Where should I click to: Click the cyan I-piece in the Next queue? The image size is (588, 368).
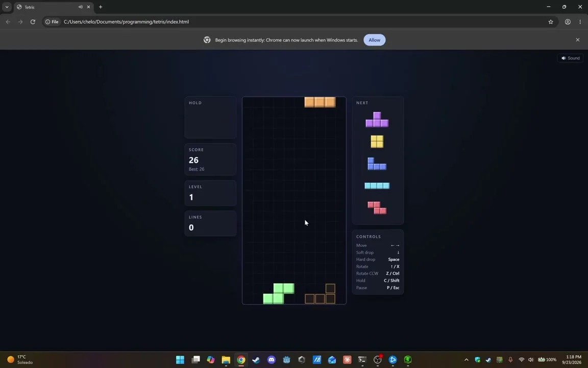tap(377, 186)
